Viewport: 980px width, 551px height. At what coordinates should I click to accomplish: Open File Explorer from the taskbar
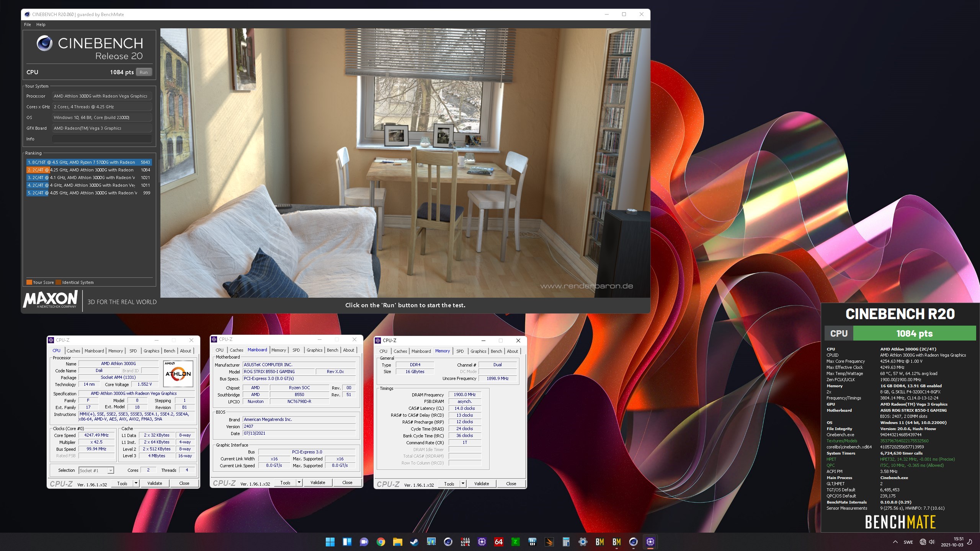click(x=397, y=542)
